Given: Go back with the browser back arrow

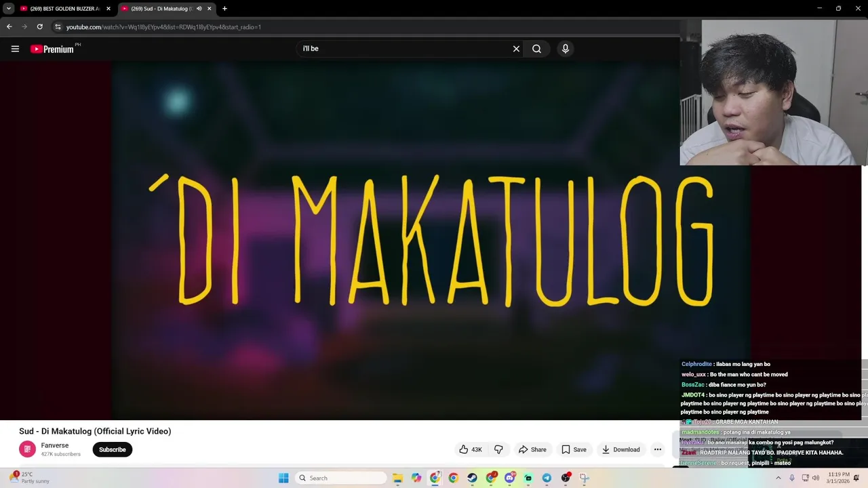Looking at the screenshot, I should [x=9, y=26].
